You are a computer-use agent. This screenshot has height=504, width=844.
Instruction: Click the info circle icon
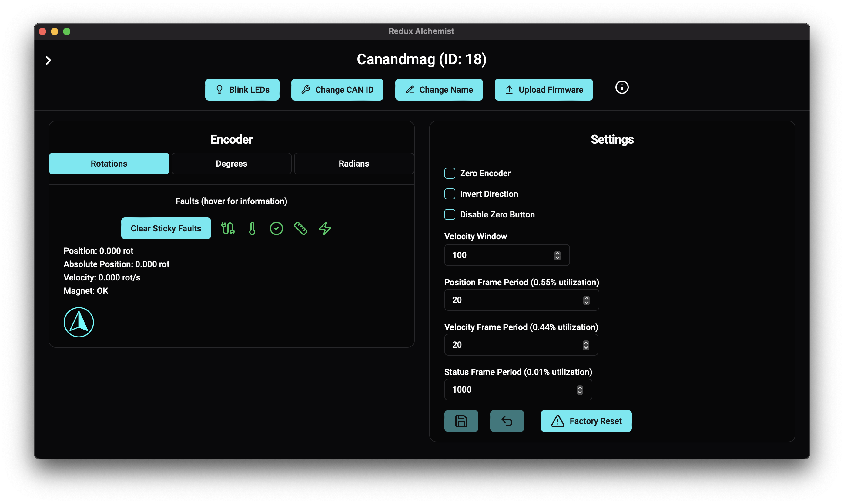[622, 88]
